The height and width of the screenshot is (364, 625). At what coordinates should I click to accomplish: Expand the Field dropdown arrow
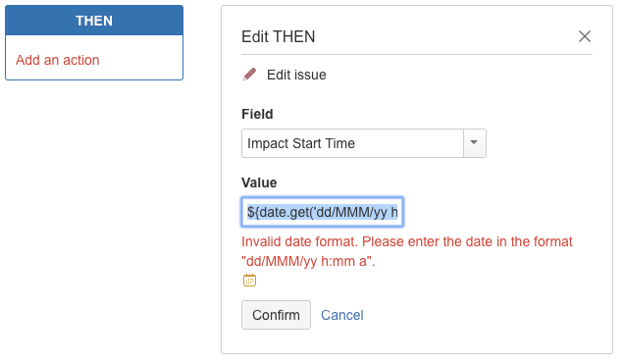(x=474, y=142)
